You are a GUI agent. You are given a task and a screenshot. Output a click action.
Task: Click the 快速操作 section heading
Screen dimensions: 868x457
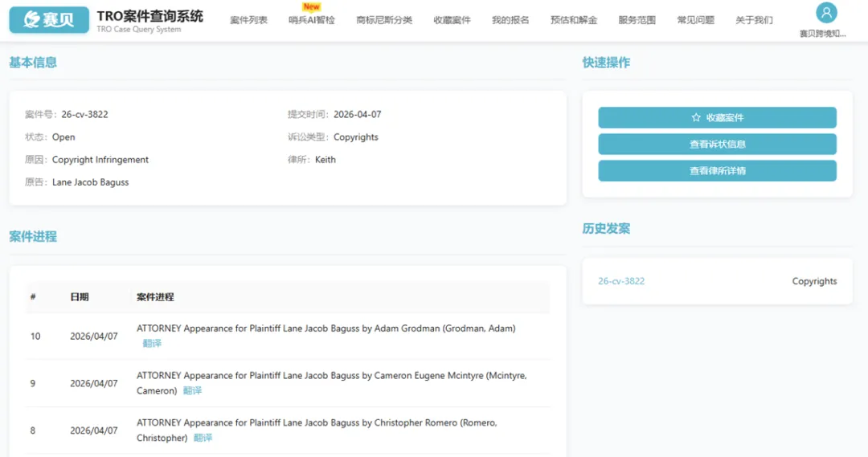pyautogui.click(x=606, y=63)
